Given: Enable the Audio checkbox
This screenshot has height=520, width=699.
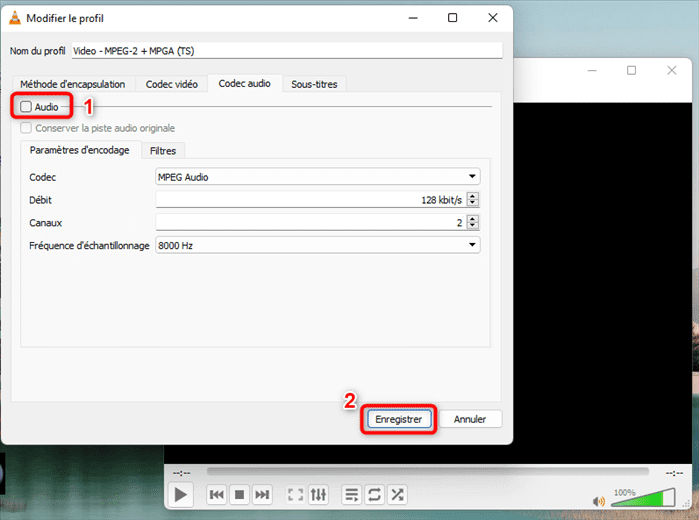Looking at the screenshot, I should tap(26, 107).
